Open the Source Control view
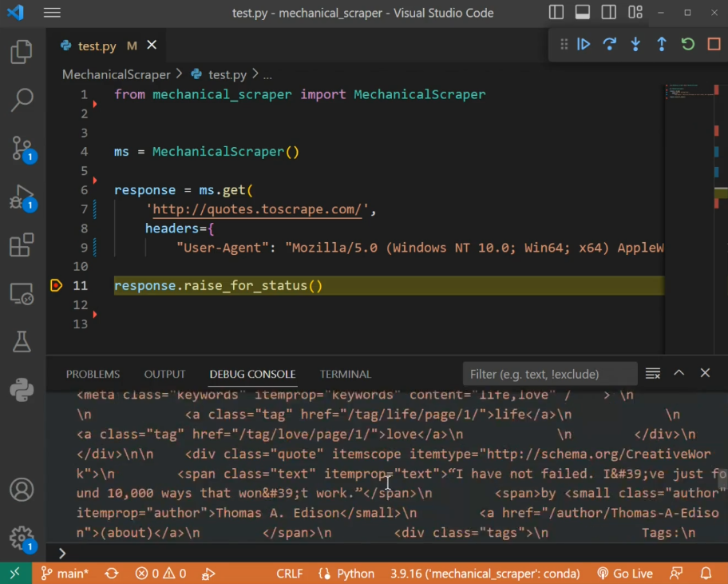Image resolution: width=728 pixels, height=584 pixels. point(22,149)
